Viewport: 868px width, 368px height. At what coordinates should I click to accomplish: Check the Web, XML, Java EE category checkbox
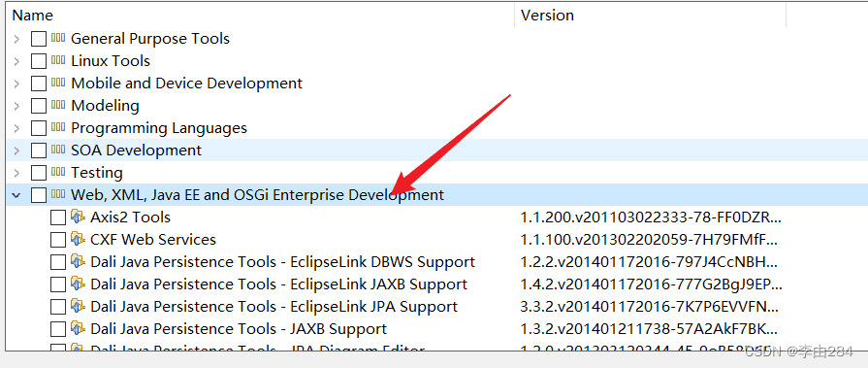coord(39,195)
